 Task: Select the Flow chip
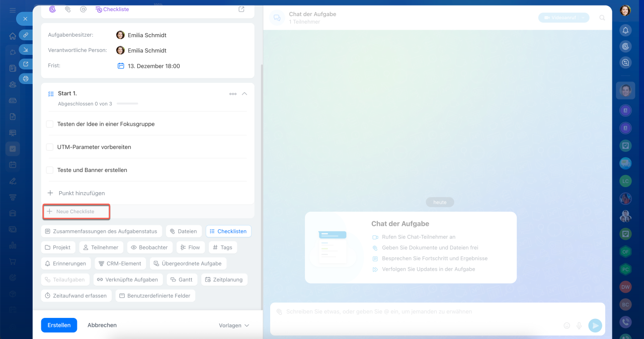click(x=190, y=247)
